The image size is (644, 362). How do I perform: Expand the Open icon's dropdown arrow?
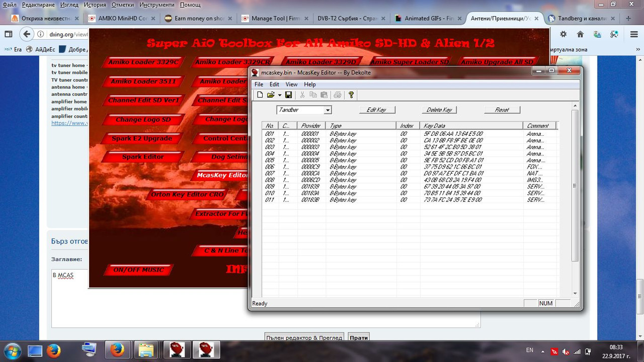[279, 95]
